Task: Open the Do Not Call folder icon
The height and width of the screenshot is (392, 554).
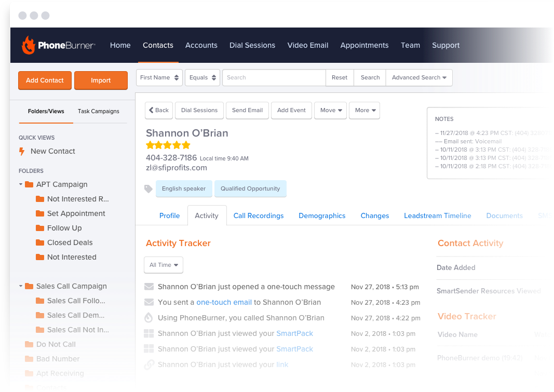Action: (29, 344)
